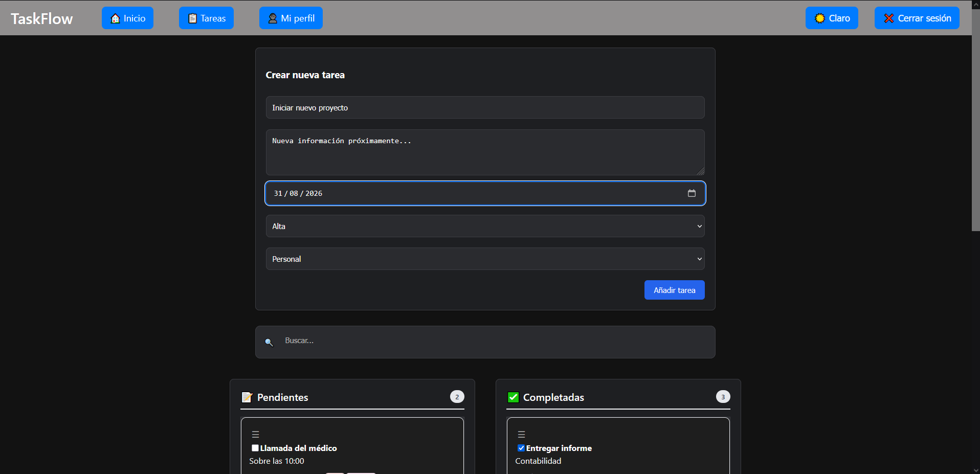
Task: Go to the Inicio page
Action: click(127, 18)
